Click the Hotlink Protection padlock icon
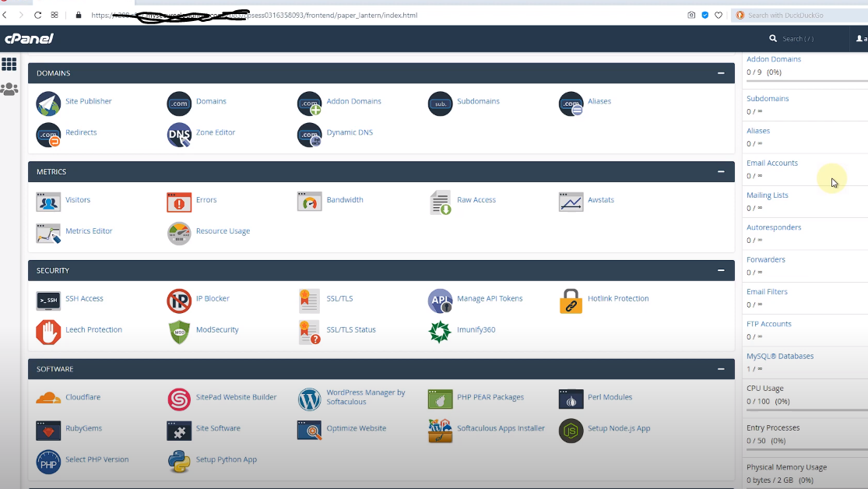Viewport: 868px width, 489px height. pos(571,301)
